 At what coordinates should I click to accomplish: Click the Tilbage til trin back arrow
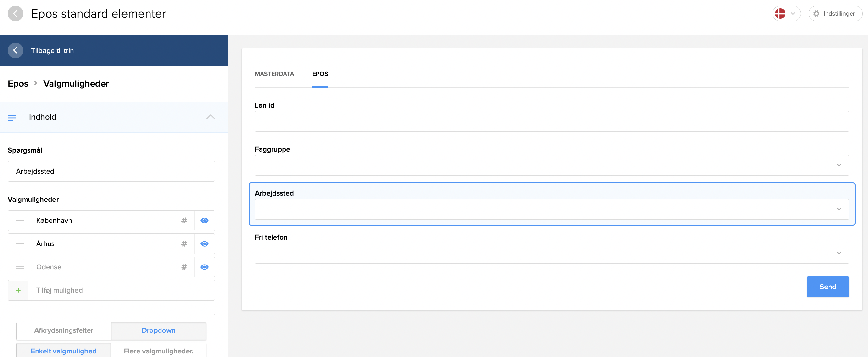click(x=15, y=50)
